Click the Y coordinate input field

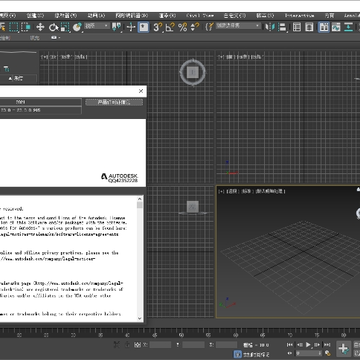(193, 345)
